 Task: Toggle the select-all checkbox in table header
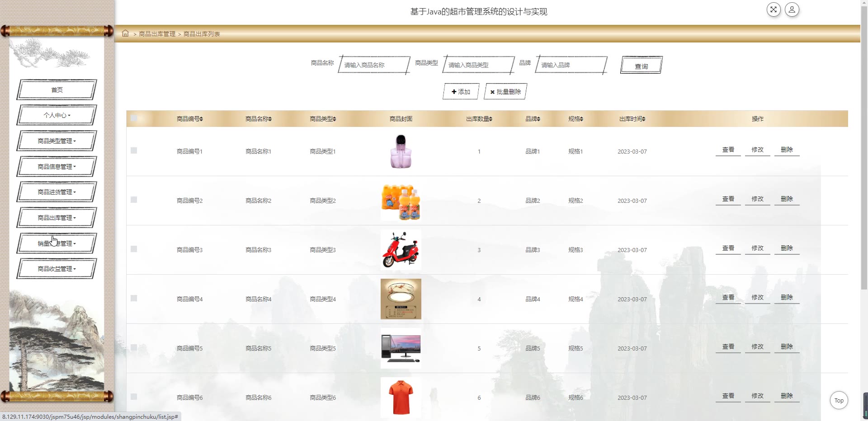click(x=134, y=118)
